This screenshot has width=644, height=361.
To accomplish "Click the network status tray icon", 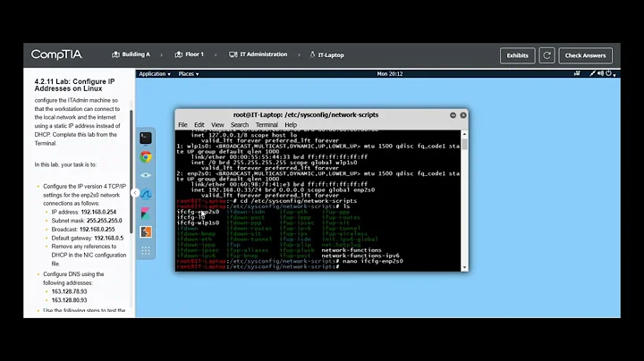I will tap(577, 73).
